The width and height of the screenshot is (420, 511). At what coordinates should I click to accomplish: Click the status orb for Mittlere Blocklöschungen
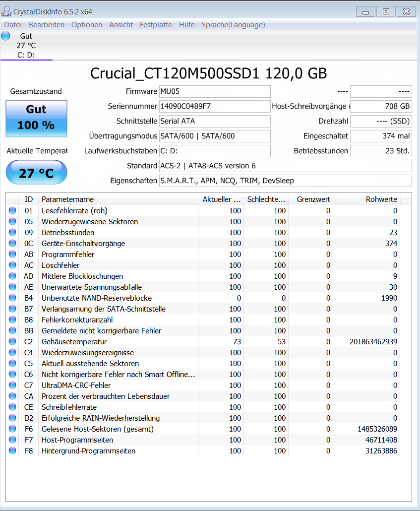12,276
